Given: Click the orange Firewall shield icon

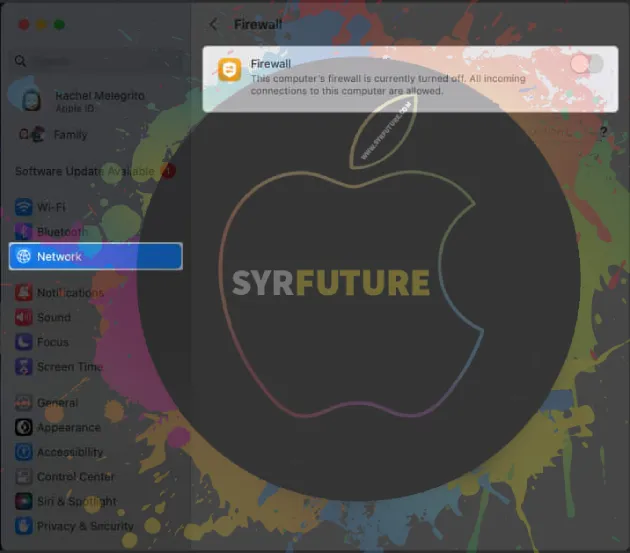Looking at the screenshot, I should [x=229, y=70].
